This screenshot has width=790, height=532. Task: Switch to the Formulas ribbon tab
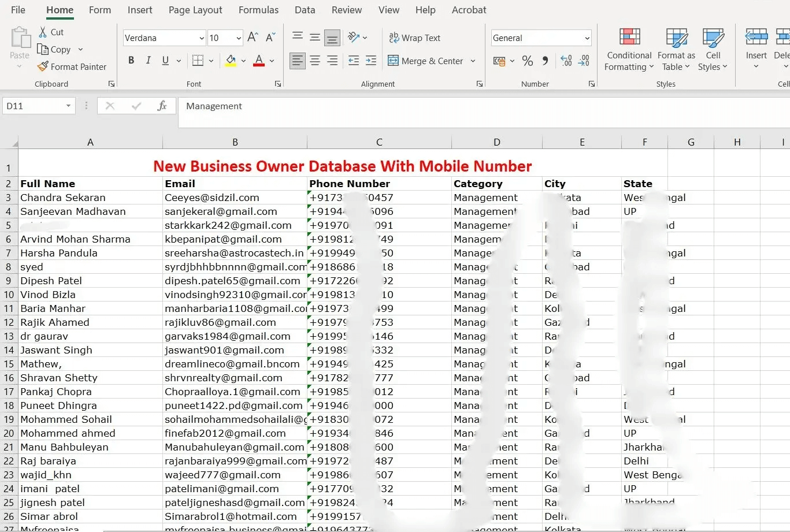click(x=258, y=10)
